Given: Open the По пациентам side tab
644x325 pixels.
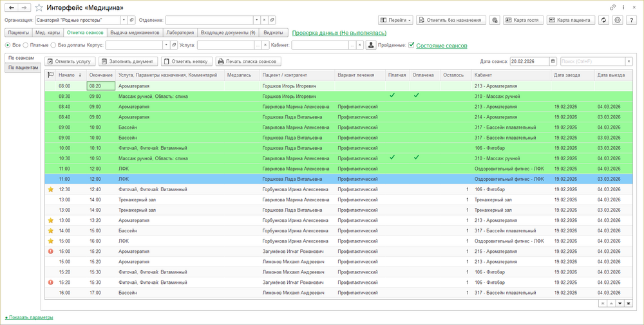Looking at the screenshot, I should coord(24,68).
